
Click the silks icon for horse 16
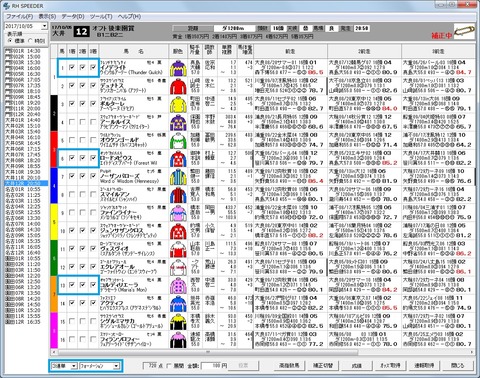pyautogui.click(x=178, y=339)
